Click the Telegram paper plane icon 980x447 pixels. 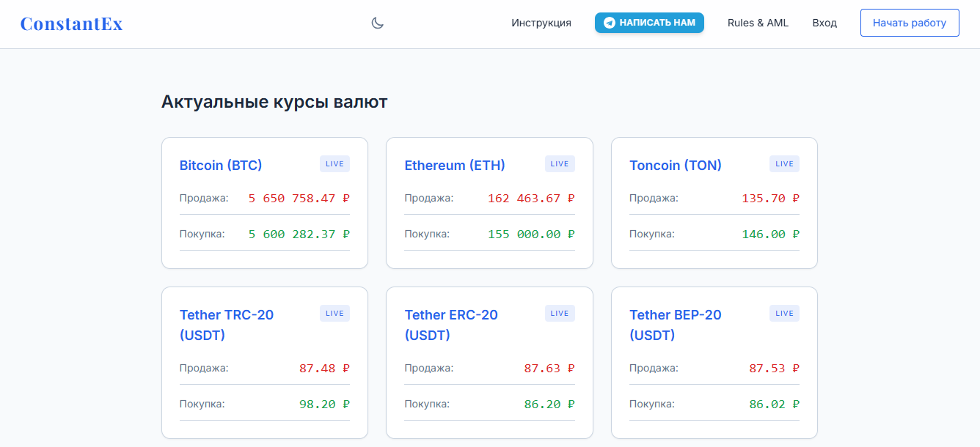point(609,23)
